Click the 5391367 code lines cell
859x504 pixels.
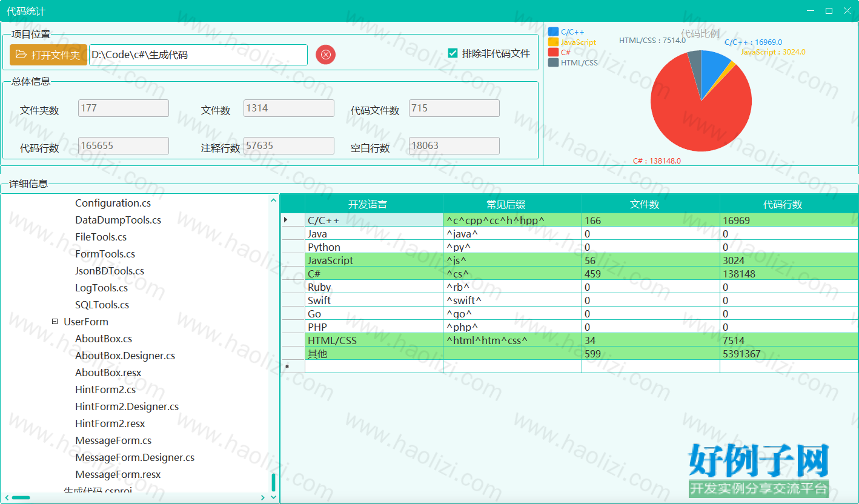coord(789,353)
